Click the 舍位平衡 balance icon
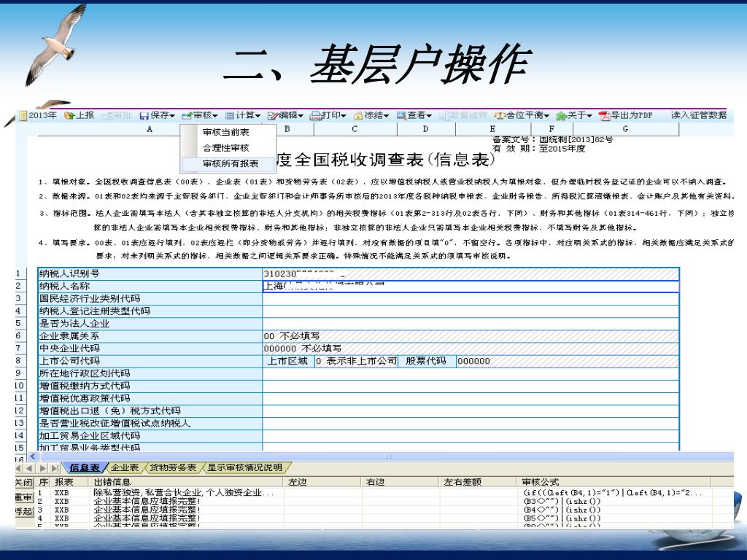The image size is (747, 560). coord(499,116)
